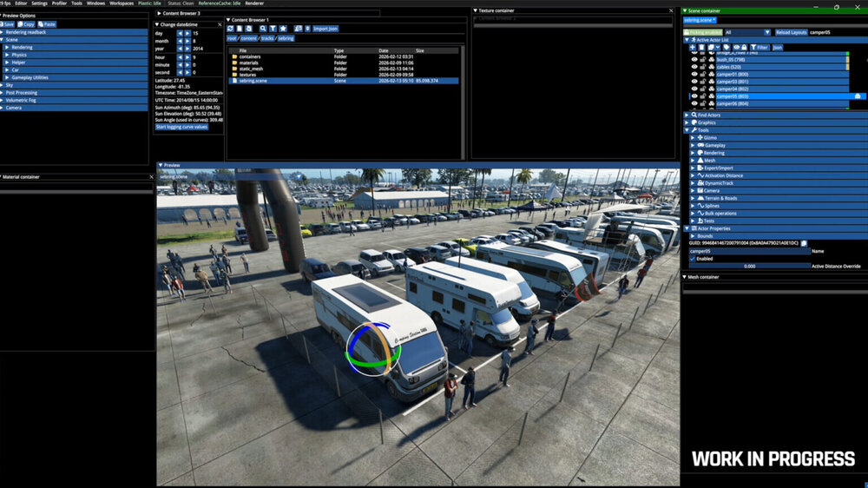
Task: Click the textures folder icon
Action: coord(234,75)
